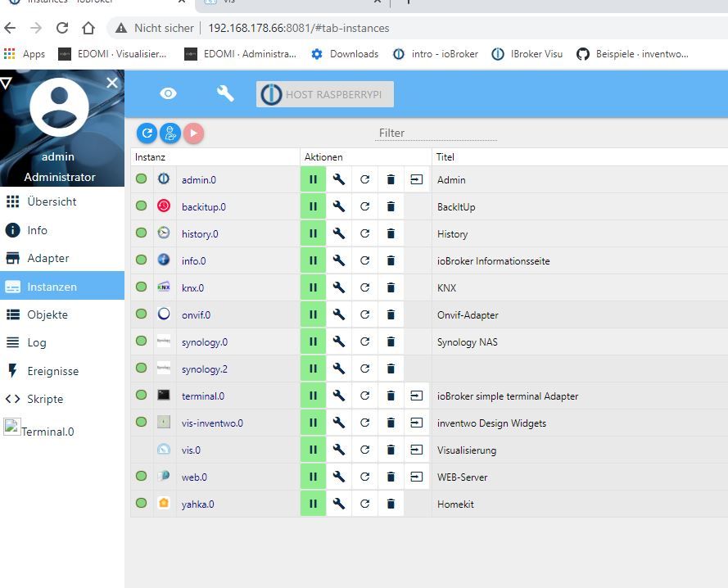Open Übersicht in sidebar
The height and width of the screenshot is (588, 728).
coord(62,201)
